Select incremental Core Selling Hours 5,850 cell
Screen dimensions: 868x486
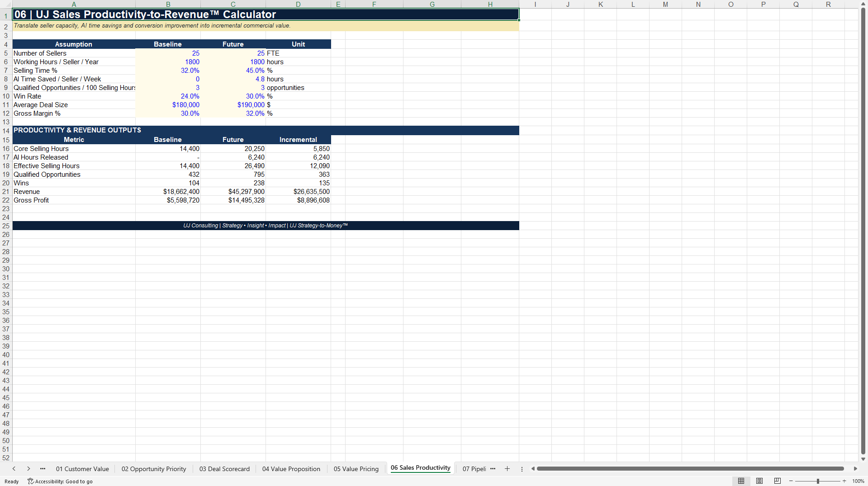298,149
